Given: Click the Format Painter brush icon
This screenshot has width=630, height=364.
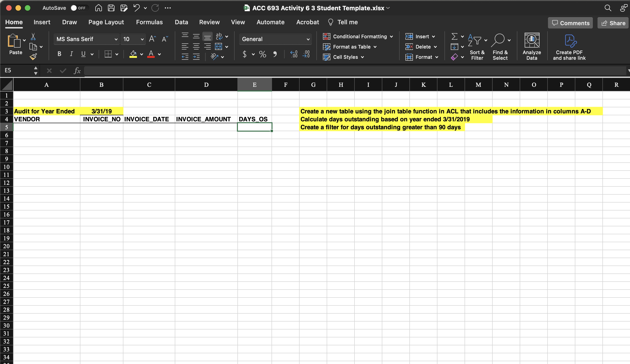Looking at the screenshot, I should (x=33, y=57).
